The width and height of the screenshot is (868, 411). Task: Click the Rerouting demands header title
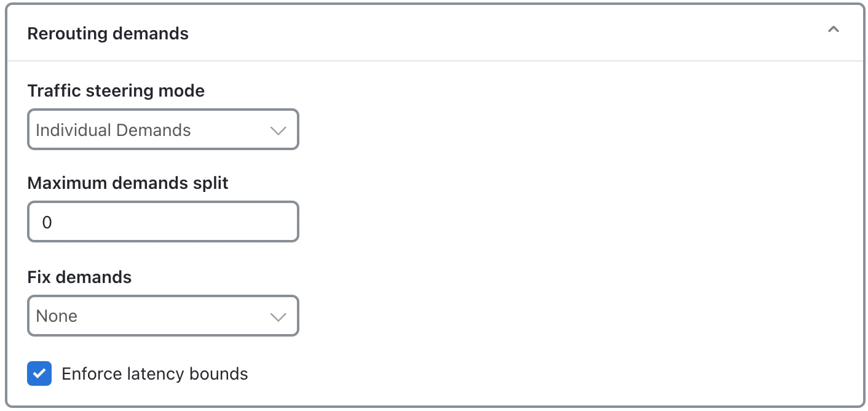pos(108,33)
